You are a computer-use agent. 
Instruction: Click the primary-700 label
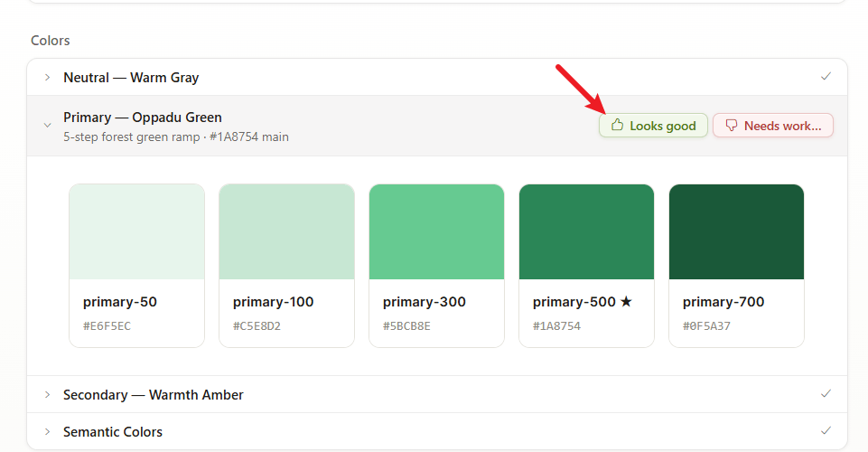coord(723,302)
